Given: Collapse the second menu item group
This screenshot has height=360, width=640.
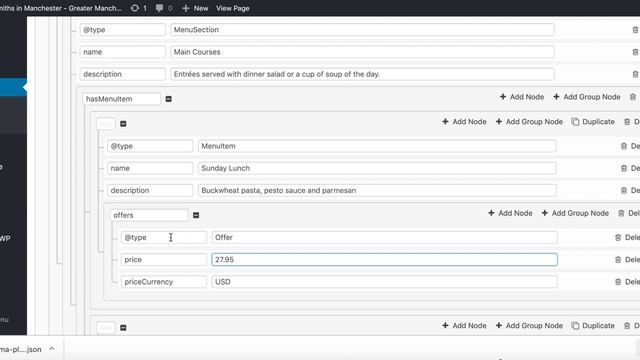Looking at the screenshot, I should coord(123,328).
